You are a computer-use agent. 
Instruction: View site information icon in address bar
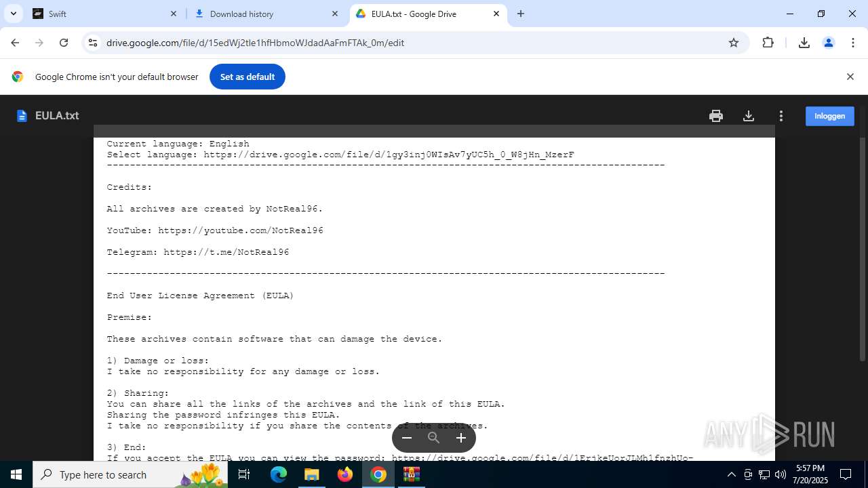[93, 43]
